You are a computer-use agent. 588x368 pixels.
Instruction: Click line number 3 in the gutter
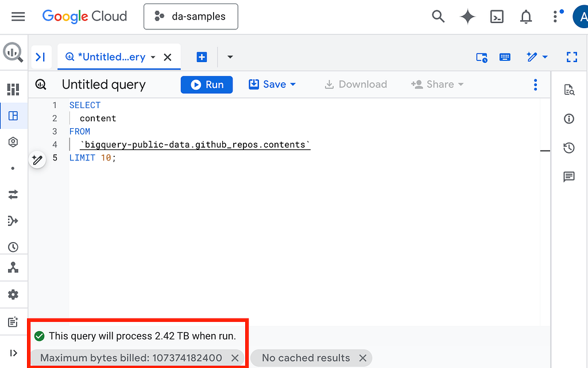(x=55, y=132)
